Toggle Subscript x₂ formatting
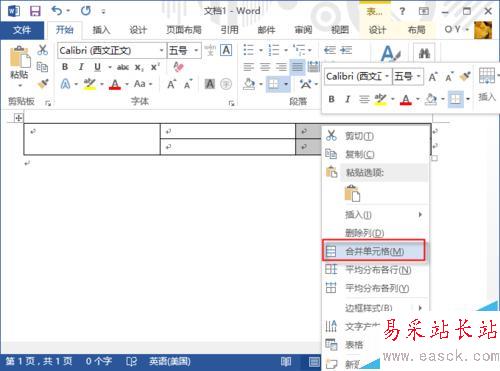Viewport: 500px width, 371px height. (x=139, y=67)
